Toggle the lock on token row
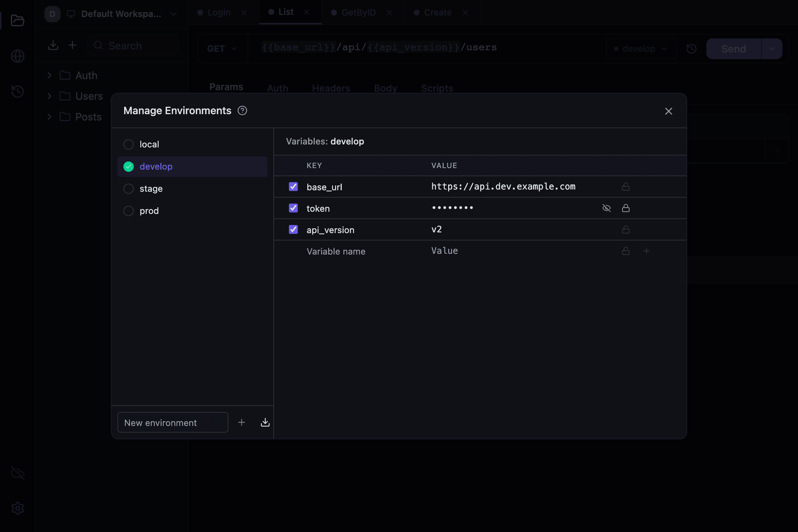This screenshot has width=798, height=532. click(625, 208)
